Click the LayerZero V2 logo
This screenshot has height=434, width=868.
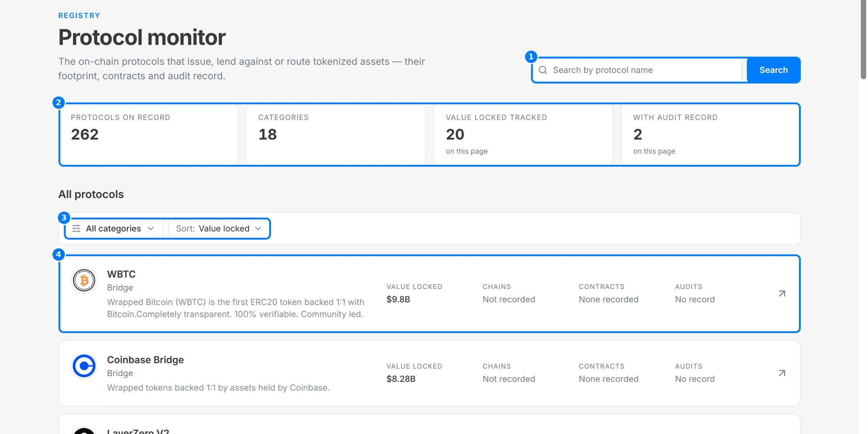[84, 431]
